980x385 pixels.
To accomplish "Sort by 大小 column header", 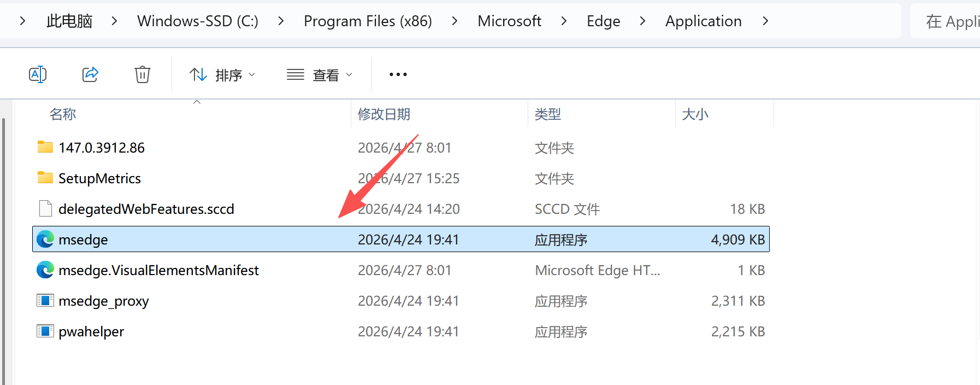I will tap(695, 114).
